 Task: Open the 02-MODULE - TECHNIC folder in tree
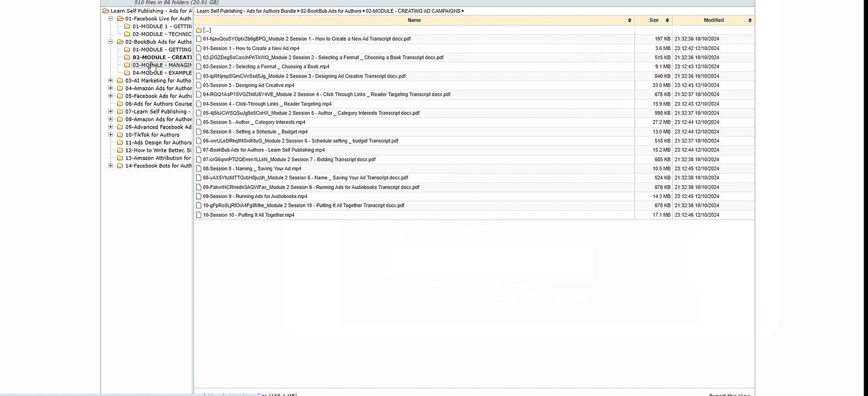[162, 34]
